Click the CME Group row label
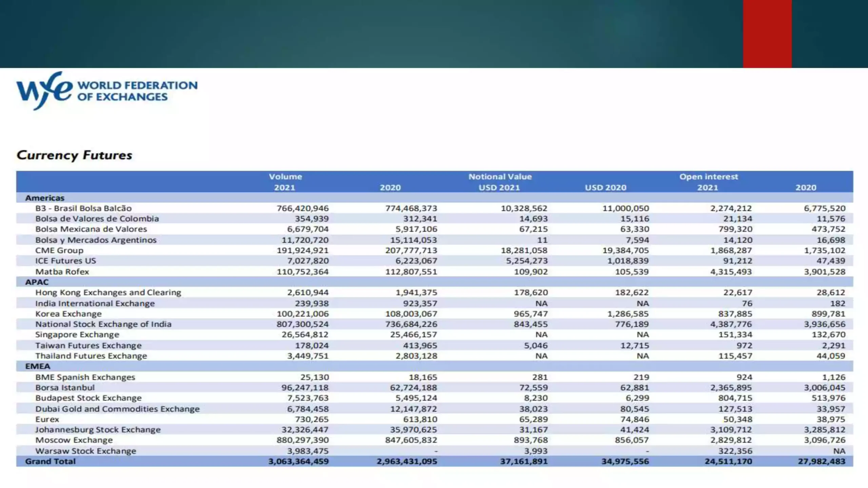Image resolution: width=868 pixels, height=488 pixels. tap(59, 250)
